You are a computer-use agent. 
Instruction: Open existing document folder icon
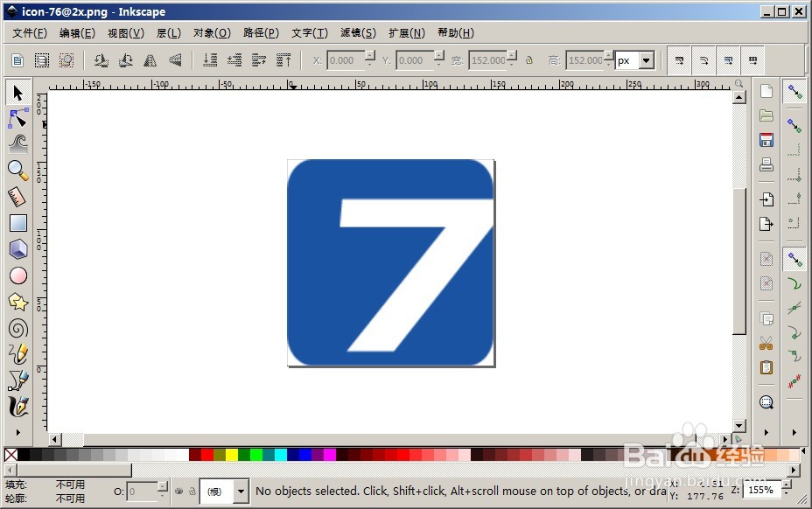tap(766, 115)
